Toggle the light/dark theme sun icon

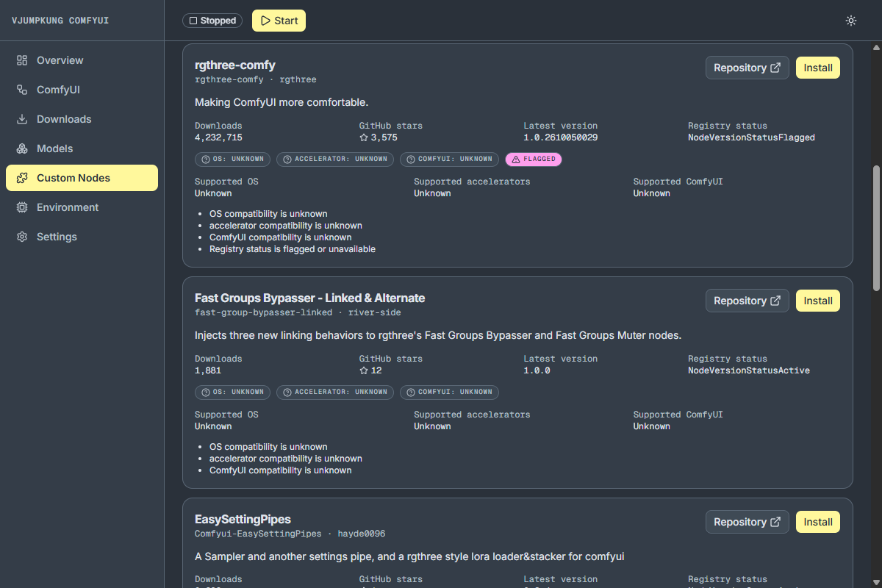851,21
